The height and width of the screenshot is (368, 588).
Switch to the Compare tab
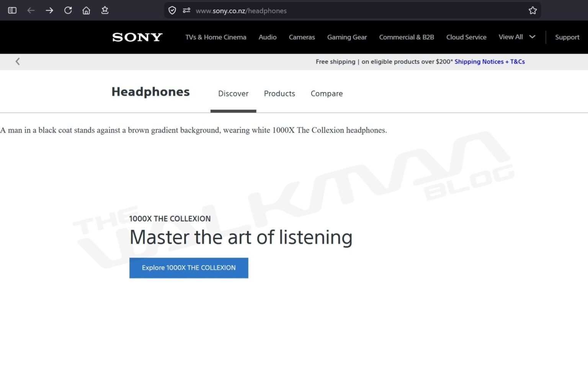click(327, 94)
